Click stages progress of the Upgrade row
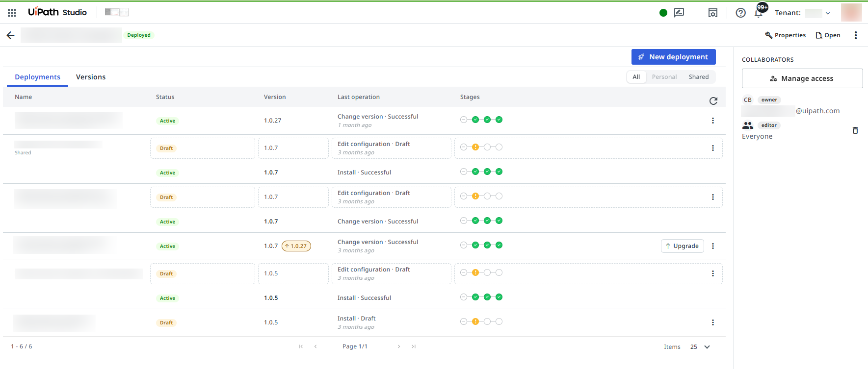The height and width of the screenshot is (369, 868). click(x=481, y=245)
